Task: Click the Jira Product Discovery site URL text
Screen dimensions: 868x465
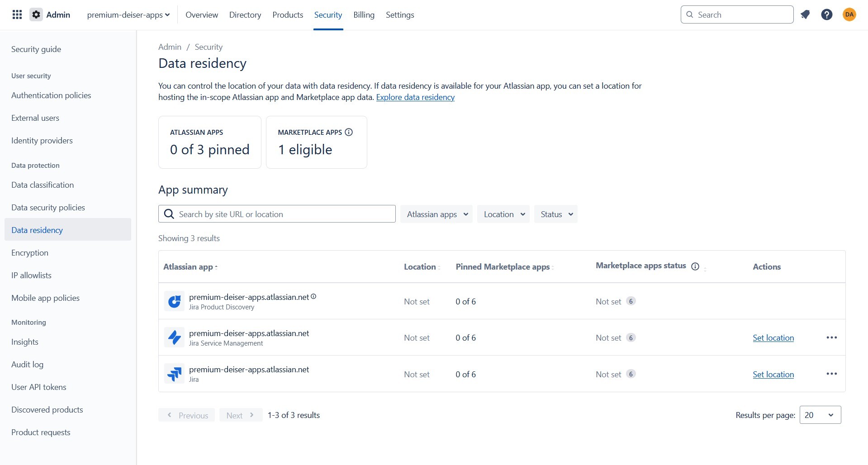Action: click(249, 297)
